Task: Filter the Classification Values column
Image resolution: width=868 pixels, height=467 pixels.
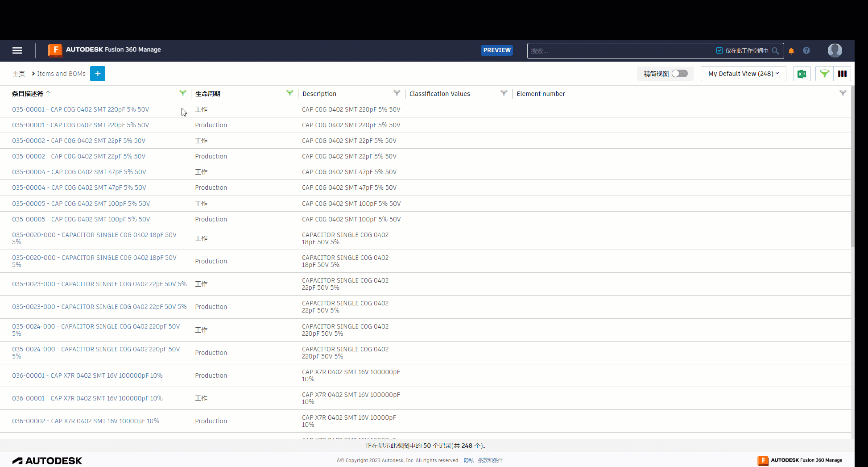Action: [504, 93]
